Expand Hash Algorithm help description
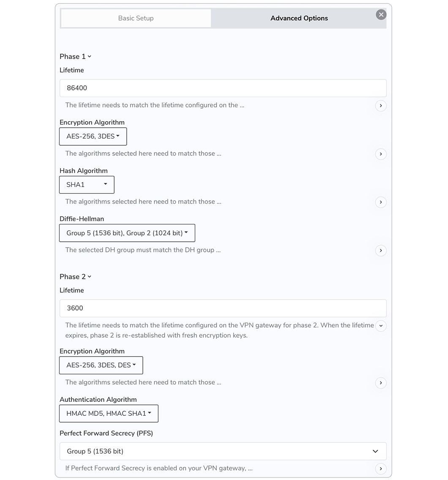The height and width of the screenshot is (480, 448). (x=380, y=202)
